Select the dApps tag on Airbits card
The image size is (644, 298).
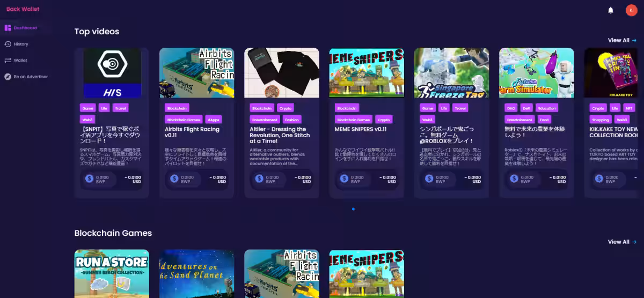pyautogui.click(x=213, y=120)
